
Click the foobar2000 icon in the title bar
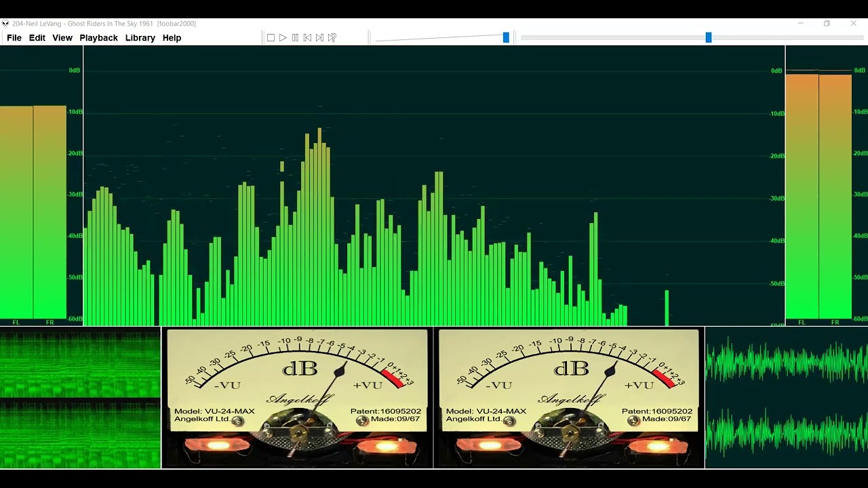pyautogui.click(x=5, y=23)
